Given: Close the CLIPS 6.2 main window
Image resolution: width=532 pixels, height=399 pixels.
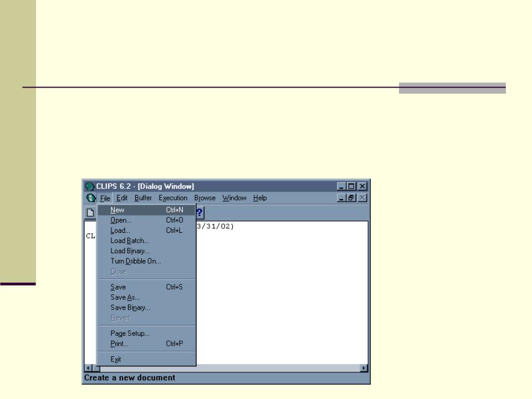Looking at the screenshot, I should (x=362, y=186).
